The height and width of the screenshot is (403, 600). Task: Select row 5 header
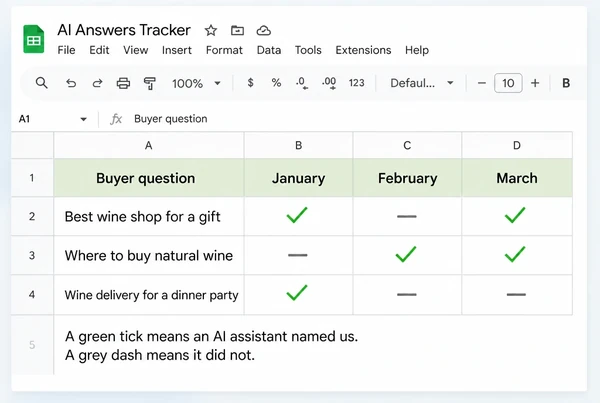point(32,345)
